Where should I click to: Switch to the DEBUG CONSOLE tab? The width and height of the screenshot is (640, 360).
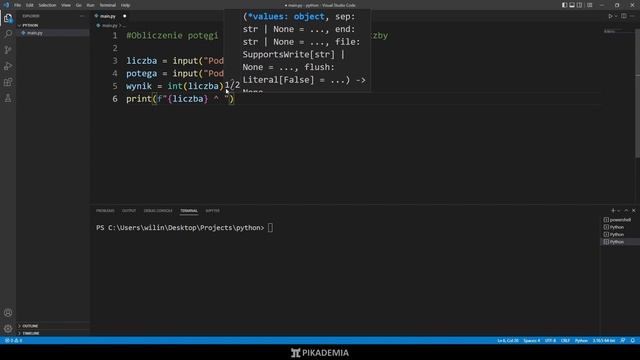[158, 211]
